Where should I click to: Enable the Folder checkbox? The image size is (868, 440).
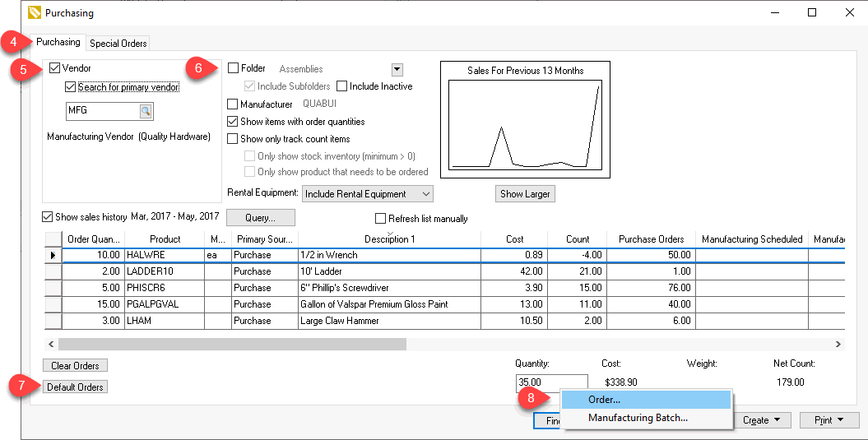[x=233, y=68]
